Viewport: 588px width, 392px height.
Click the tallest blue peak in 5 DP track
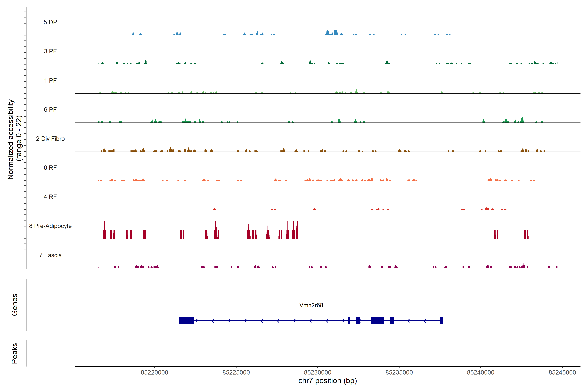click(x=335, y=32)
